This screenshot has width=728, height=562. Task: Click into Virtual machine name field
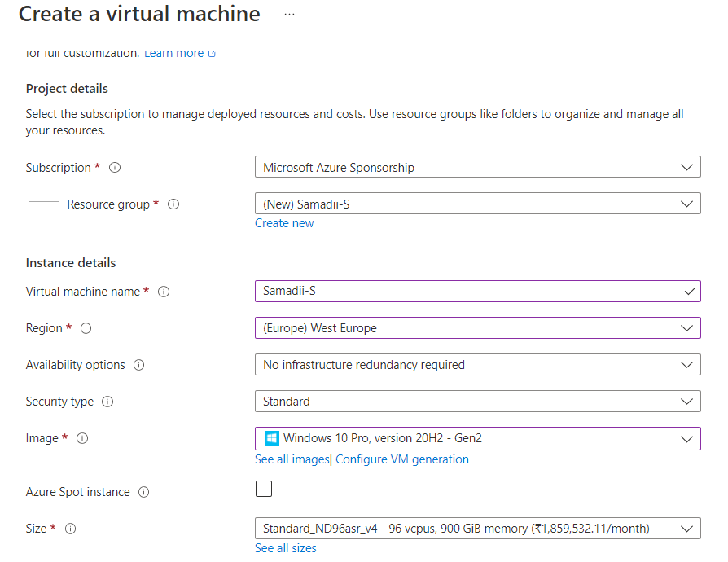click(464, 291)
